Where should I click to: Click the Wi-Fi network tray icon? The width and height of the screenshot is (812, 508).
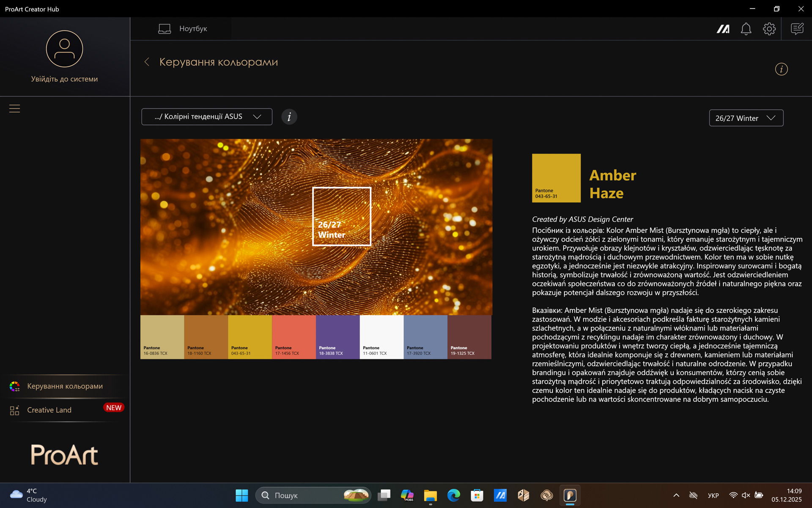coord(733,495)
